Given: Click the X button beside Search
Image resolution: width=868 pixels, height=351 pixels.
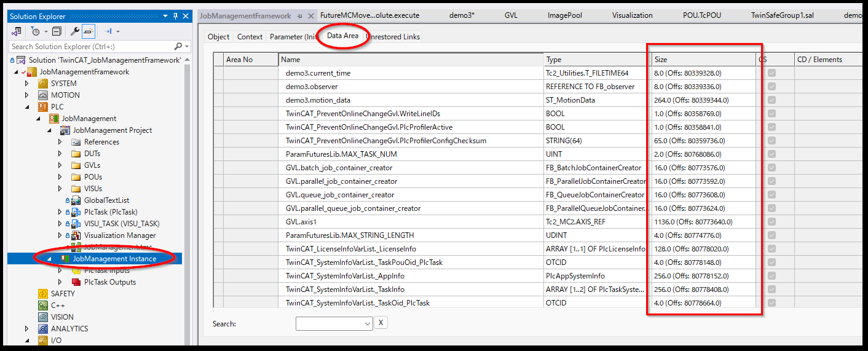Looking at the screenshot, I should coord(381,323).
